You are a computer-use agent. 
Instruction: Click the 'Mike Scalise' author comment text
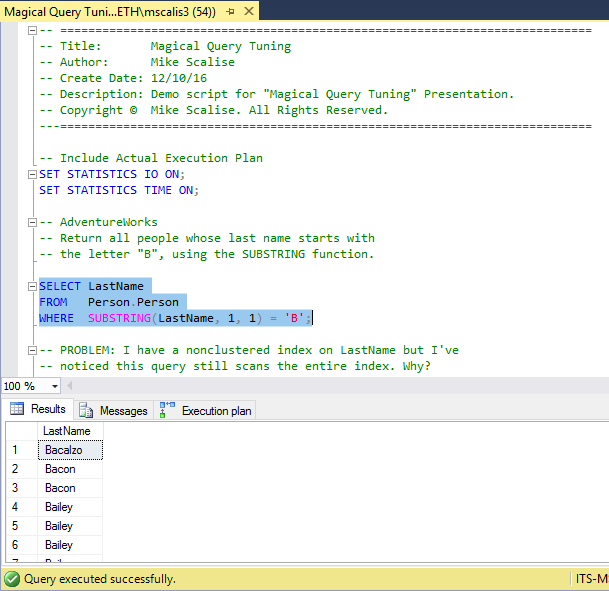[x=193, y=62]
